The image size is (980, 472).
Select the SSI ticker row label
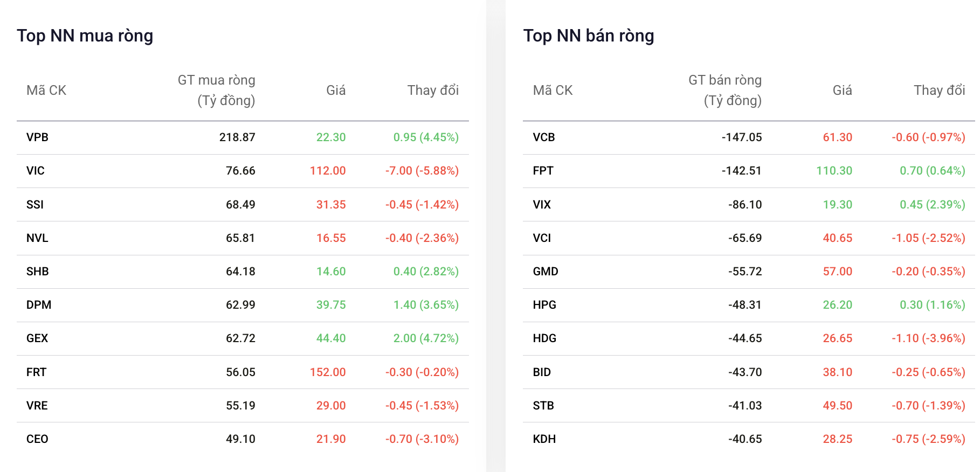35,205
